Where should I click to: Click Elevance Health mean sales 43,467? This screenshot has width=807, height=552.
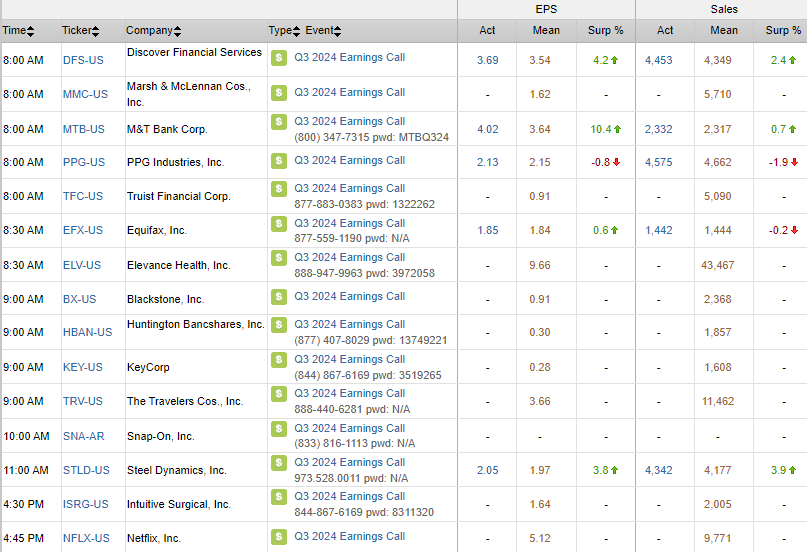717,265
